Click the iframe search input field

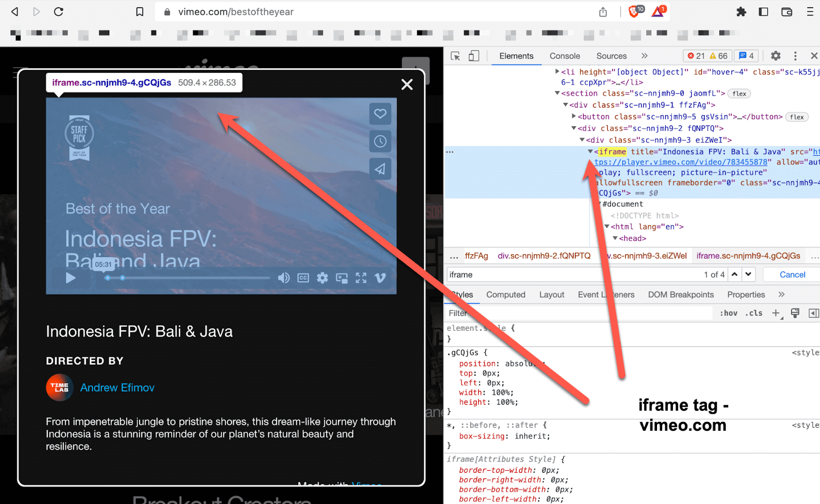574,275
